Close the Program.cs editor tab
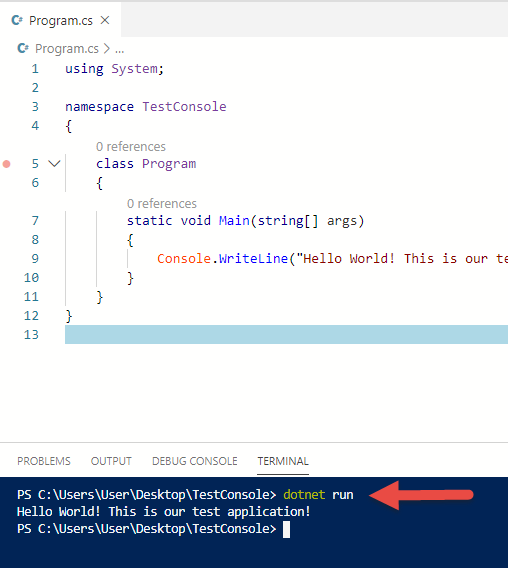The image size is (508, 568). (105, 20)
